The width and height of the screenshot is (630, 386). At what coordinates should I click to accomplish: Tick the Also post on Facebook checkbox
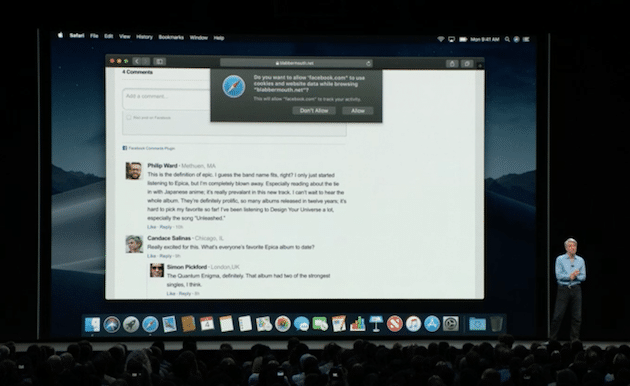129,118
